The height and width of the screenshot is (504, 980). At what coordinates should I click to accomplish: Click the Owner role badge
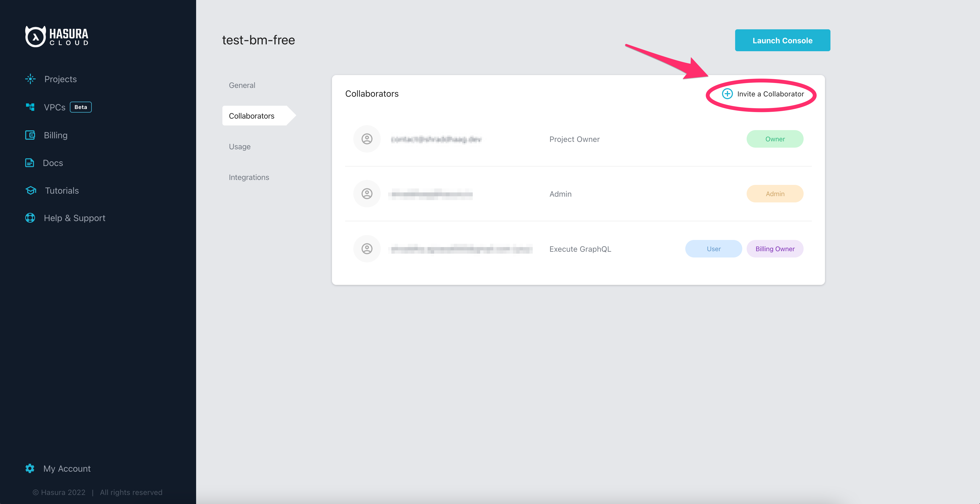(774, 138)
